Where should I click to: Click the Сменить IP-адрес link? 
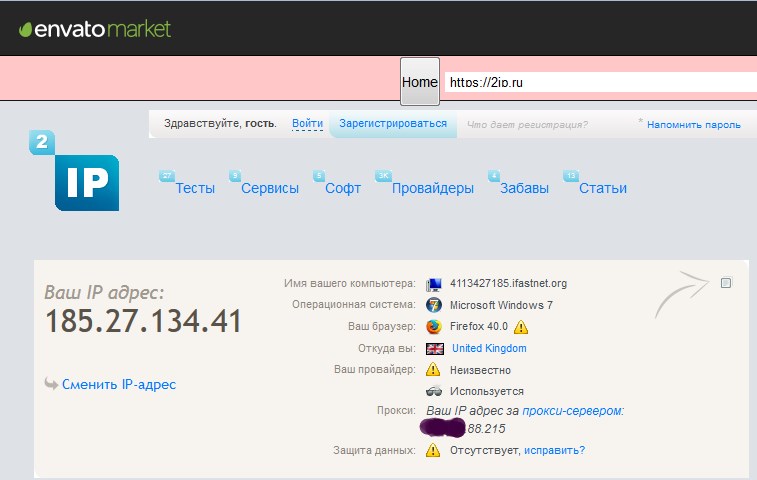[x=119, y=384]
